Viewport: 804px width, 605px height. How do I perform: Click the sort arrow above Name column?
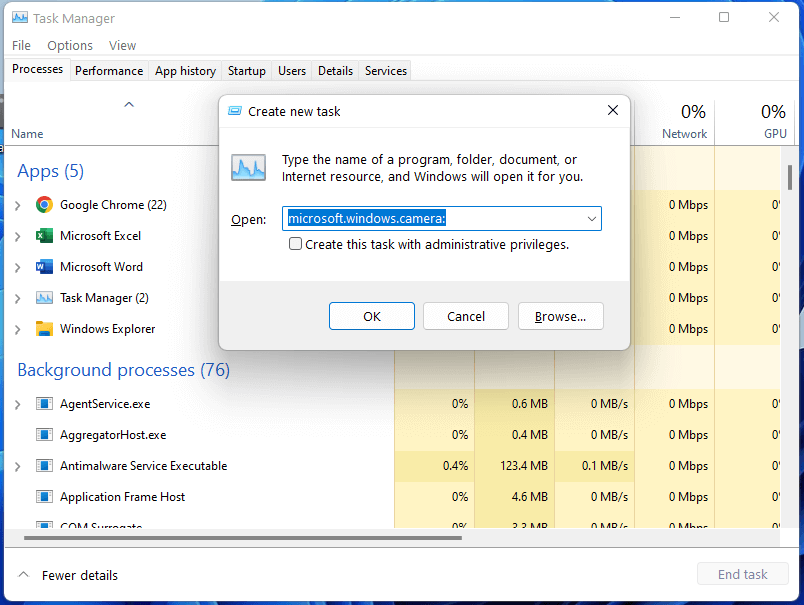point(129,105)
